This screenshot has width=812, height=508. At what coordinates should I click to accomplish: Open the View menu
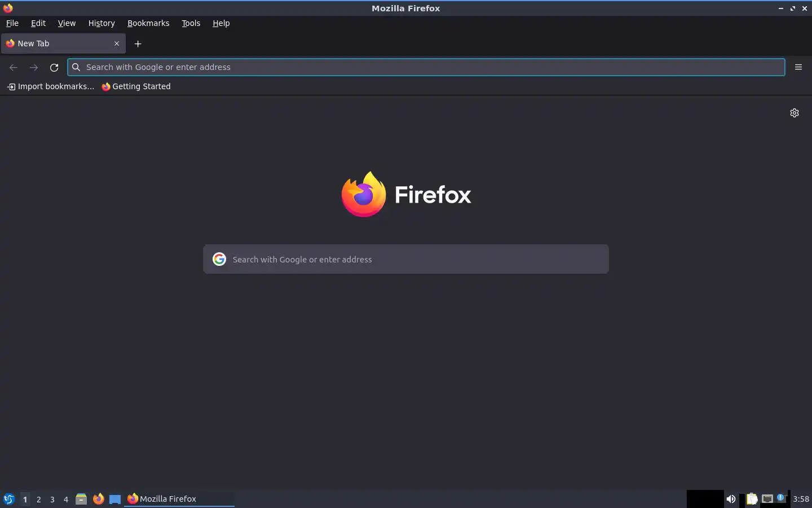pyautogui.click(x=67, y=23)
